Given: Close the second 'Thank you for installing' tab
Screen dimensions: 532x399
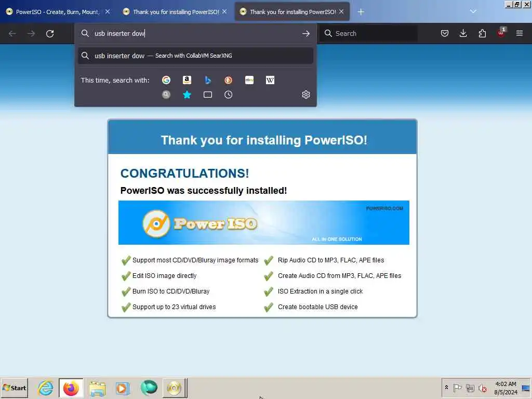Looking at the screenshot, I should click(224, 11).
